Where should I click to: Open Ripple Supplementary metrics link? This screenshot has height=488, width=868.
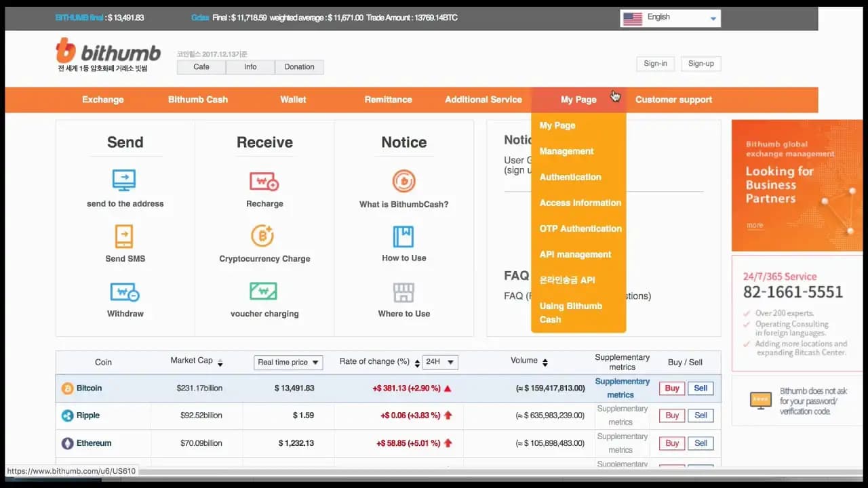coord(622,415)
